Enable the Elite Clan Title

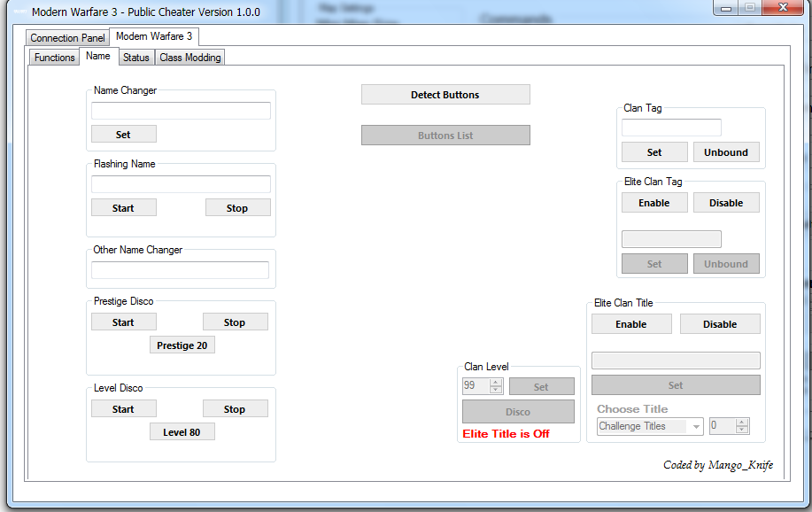631,324
